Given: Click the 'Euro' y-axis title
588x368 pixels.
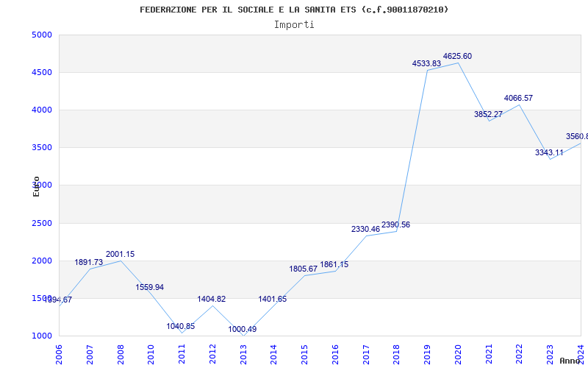Looking at the screenshot, I should 36,186.
